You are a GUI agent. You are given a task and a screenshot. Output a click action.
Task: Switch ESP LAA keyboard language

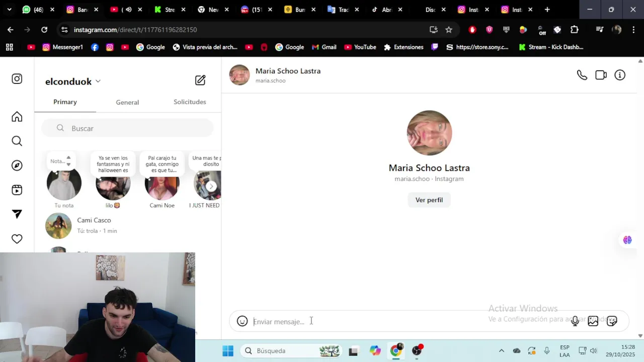565,351
